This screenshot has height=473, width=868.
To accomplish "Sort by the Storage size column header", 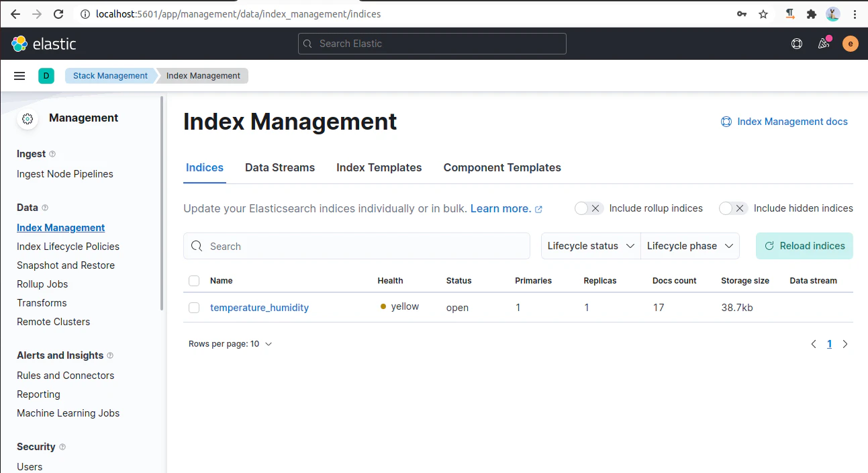I will [745, 281].
